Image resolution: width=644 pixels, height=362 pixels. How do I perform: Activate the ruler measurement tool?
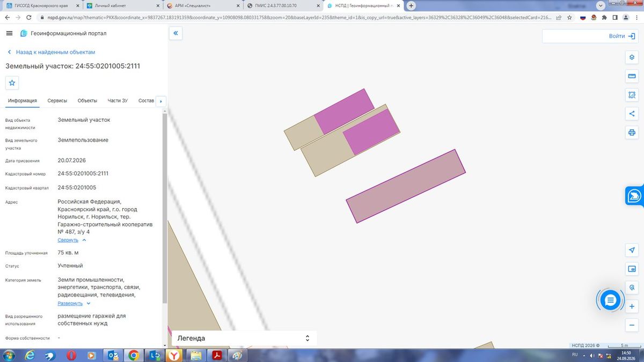click(632, 76)
